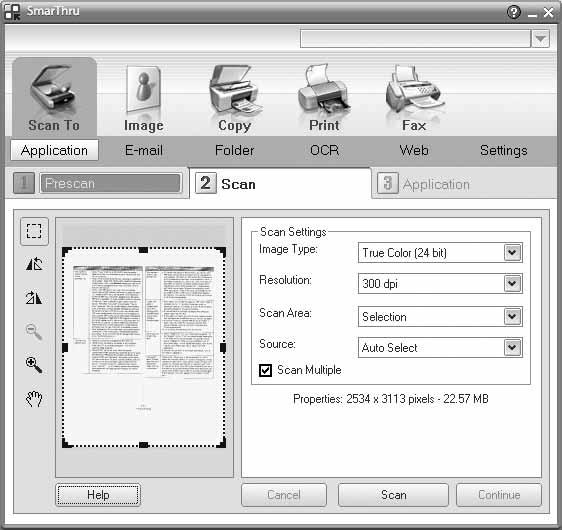Click the bottom-middle selection handle
562x530 pixels.
click(143, 445)
